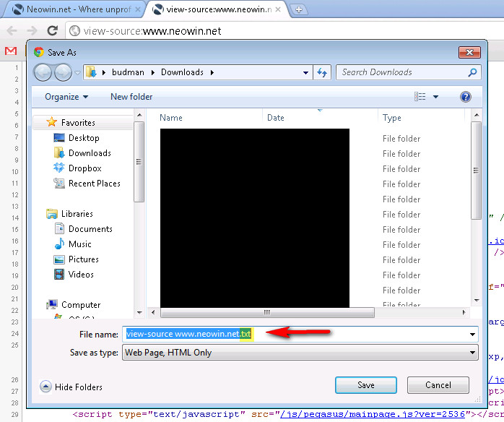
Task: Select Recent Places in Favorites
Action: click(94, 184)
